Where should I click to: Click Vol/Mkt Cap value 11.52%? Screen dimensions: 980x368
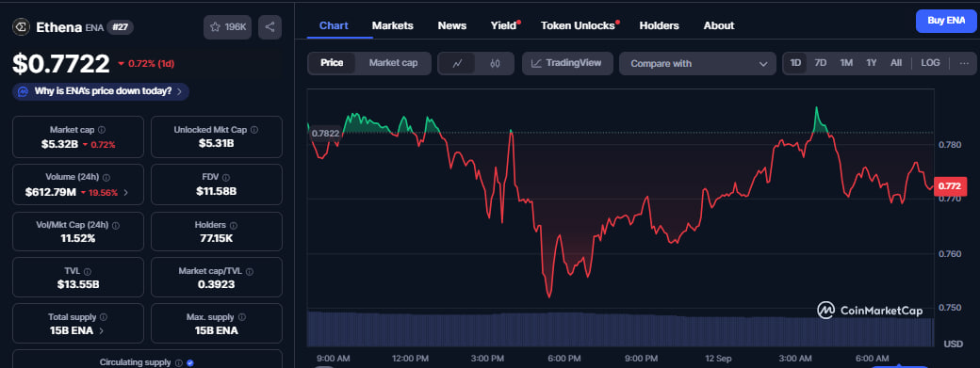[78, 239]
